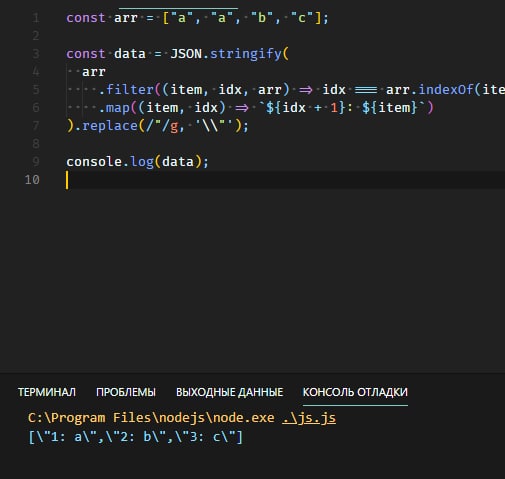Click line number 9 in the gutter
Viewport: 505px width, 479px height.
(36, 162)
